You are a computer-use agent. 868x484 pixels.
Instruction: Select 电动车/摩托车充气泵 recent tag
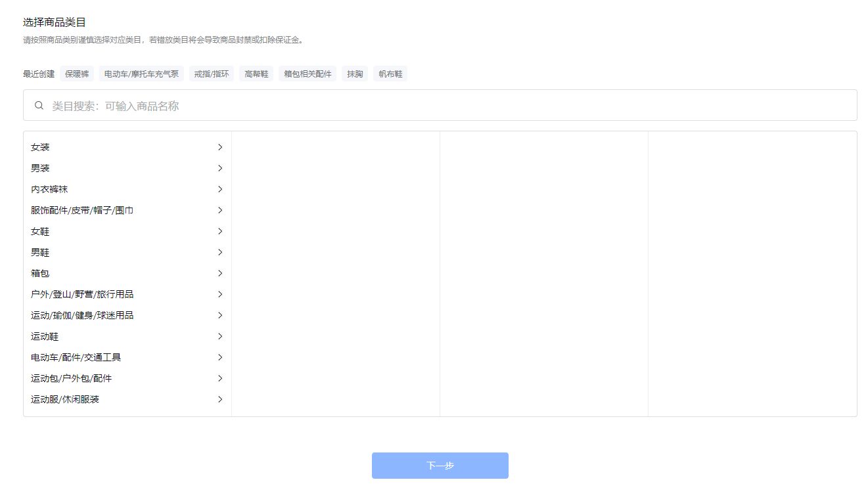[141, 74]
